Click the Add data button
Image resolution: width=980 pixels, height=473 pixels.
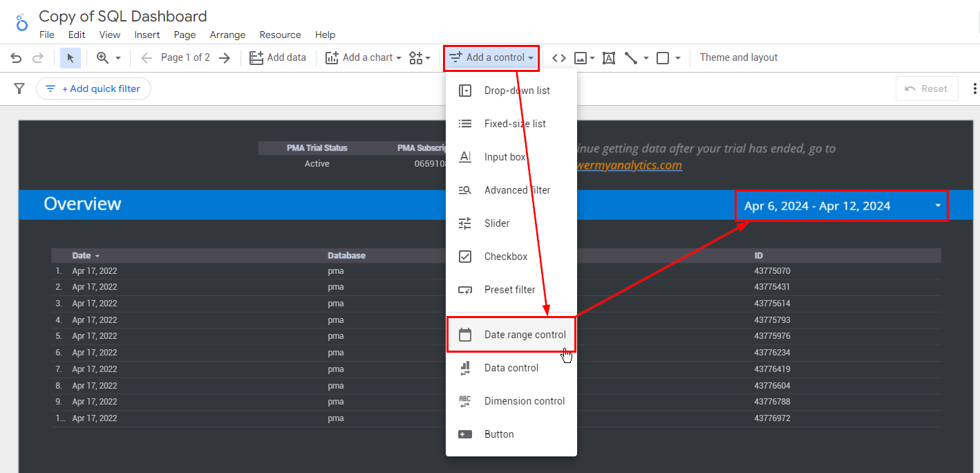pos(278,58)
